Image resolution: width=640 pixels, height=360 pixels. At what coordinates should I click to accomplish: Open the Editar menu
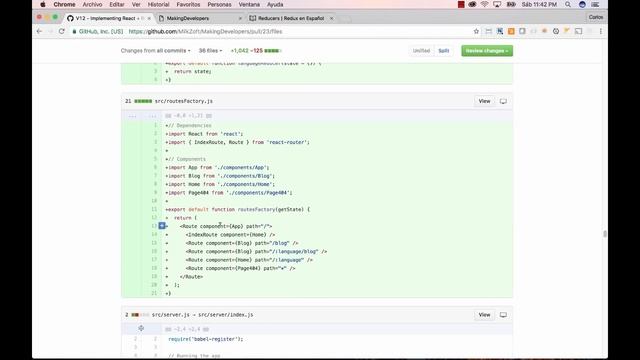(117, 4)
